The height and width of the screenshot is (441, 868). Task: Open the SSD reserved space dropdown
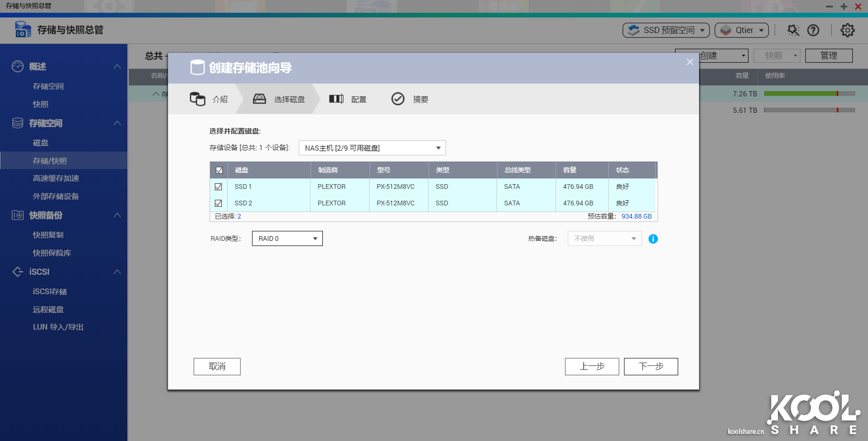click(x=666, y=30)
